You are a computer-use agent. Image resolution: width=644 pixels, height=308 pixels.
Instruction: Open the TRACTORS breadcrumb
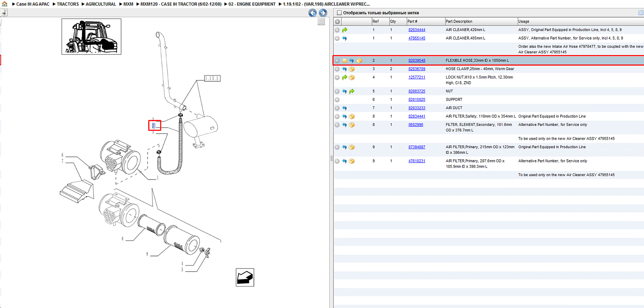click(x=68, y=4)
